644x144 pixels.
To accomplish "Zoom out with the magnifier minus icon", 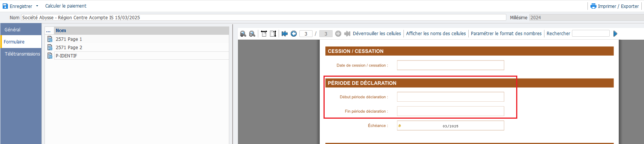I will pos(243,34).
